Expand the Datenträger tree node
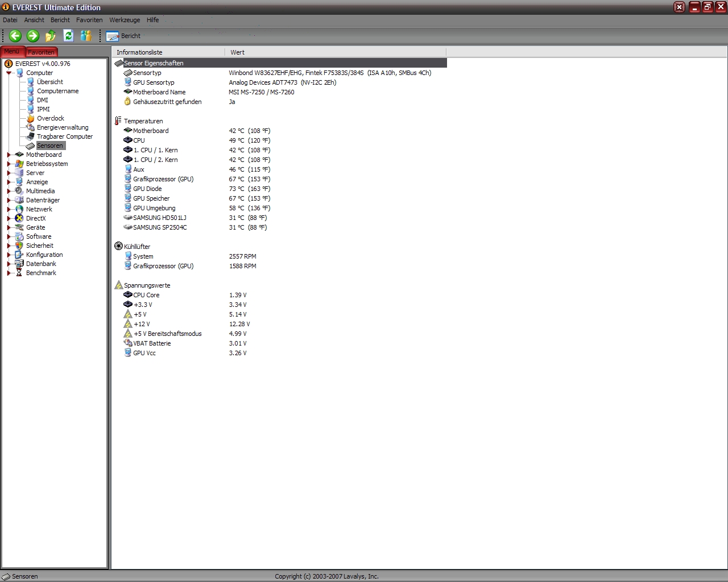 coord(9,200)
